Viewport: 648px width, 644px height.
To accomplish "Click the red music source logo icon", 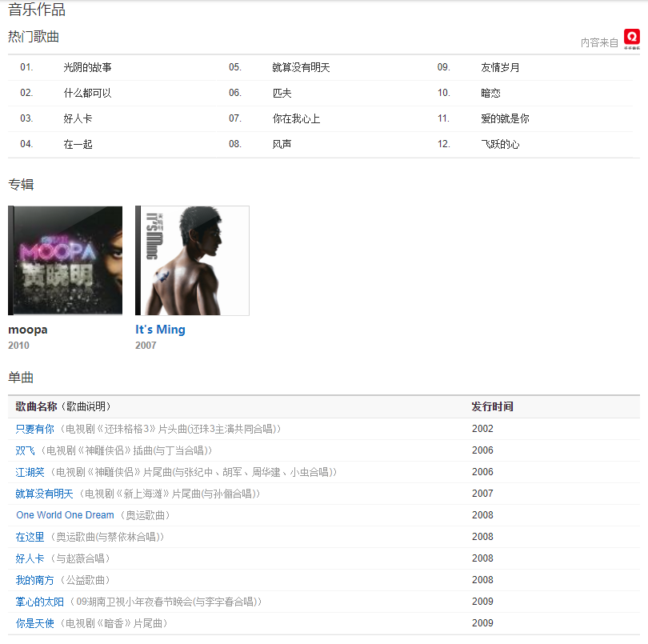I will click(x=632, y=39).
